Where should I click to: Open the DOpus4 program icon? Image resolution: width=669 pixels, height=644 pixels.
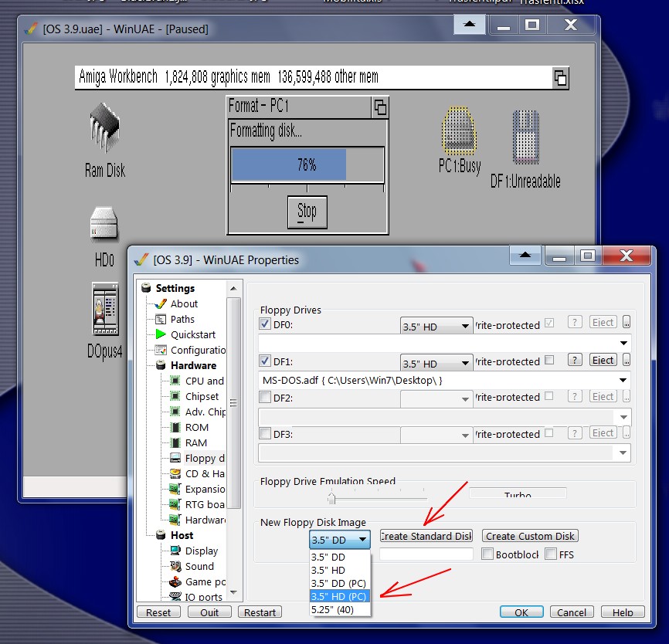[x=105, y=314]
